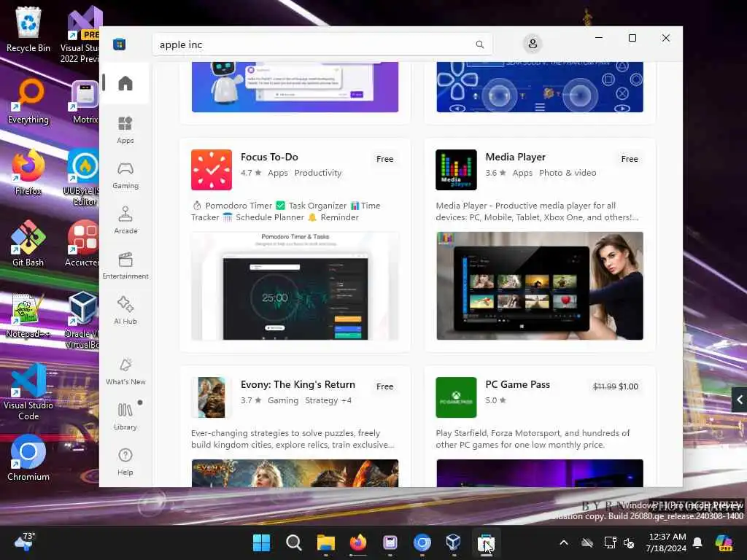Select the Everything desktop shortcut
747x560 pixels.
click(x=28, y=101)
